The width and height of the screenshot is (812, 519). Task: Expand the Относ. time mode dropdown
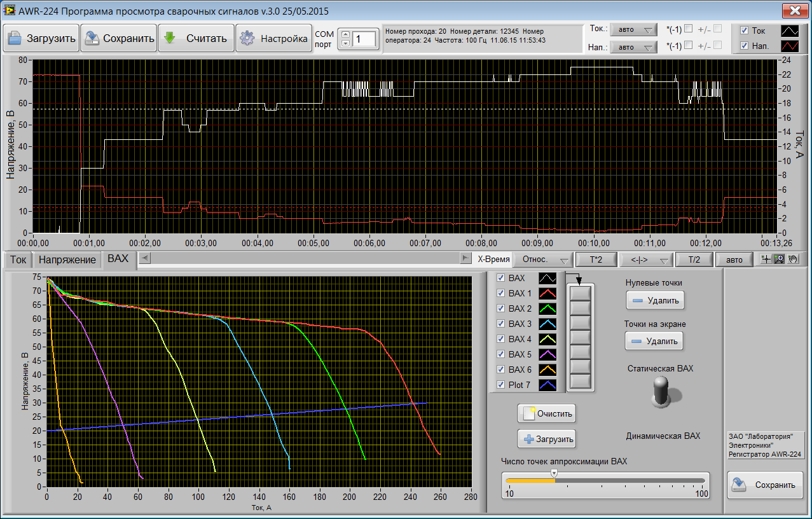(x=542, y=259)
